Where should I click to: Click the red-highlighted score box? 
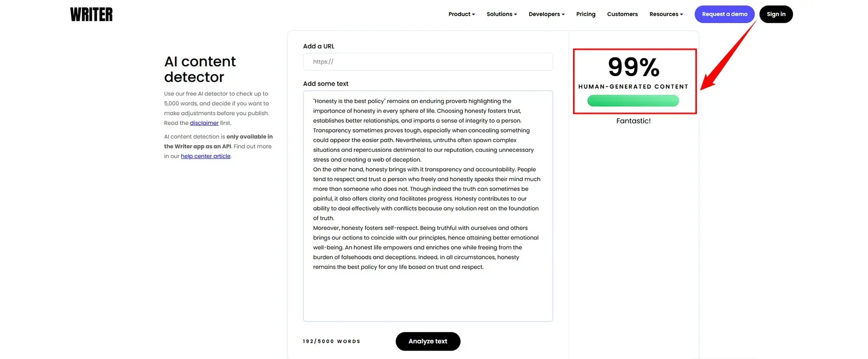click(x=634, y=81)
